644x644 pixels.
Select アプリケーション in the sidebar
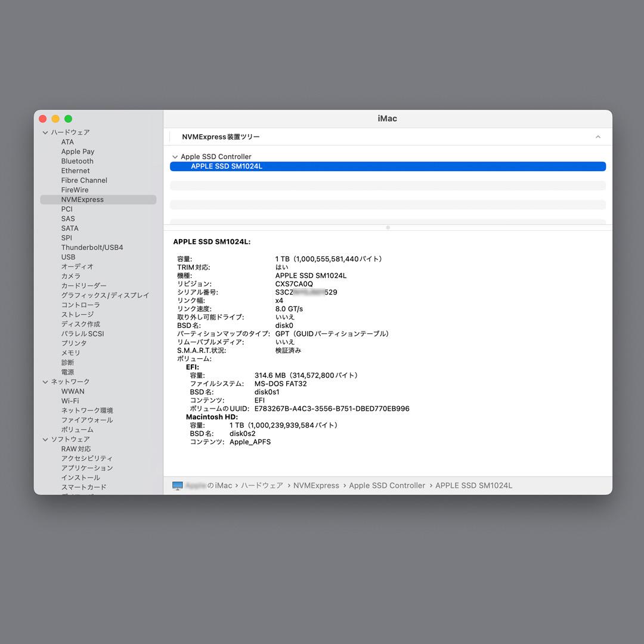pyautogui.click(x=87, y=468)
